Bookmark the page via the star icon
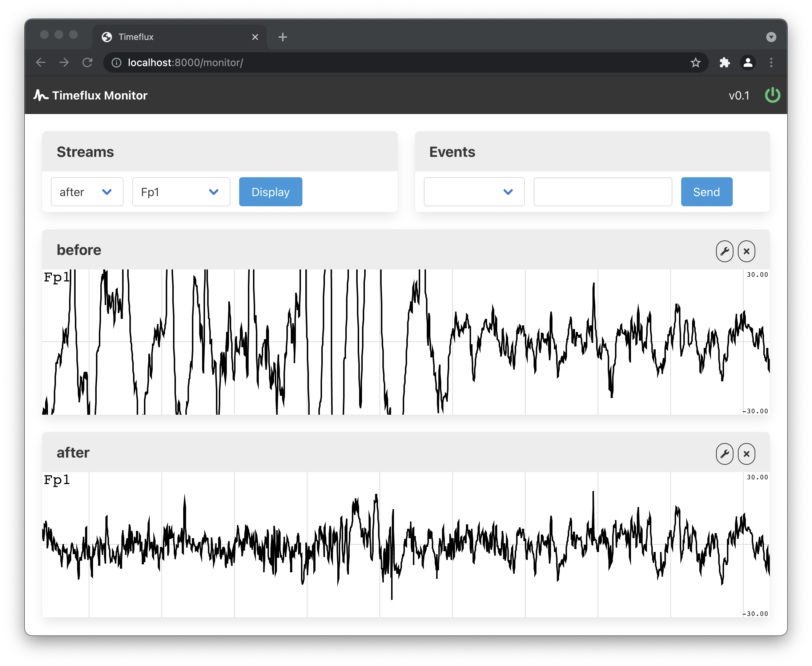Image resolution: width=812 pixels, height=666 pixels. 696,62
